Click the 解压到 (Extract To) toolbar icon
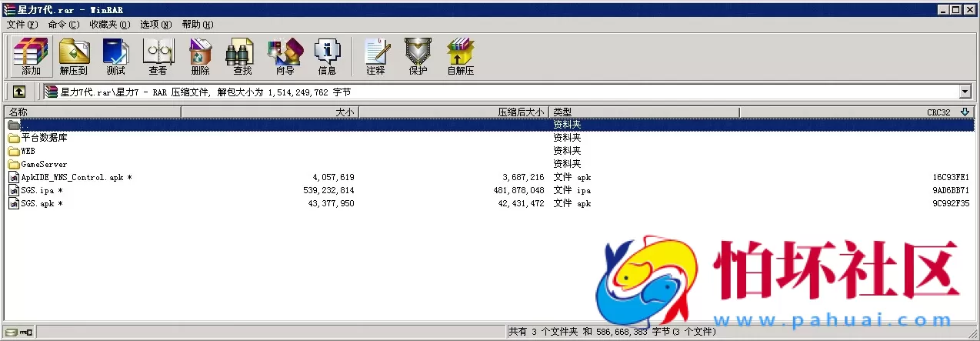This screenshot has height=341, width=980. (74, 55)
